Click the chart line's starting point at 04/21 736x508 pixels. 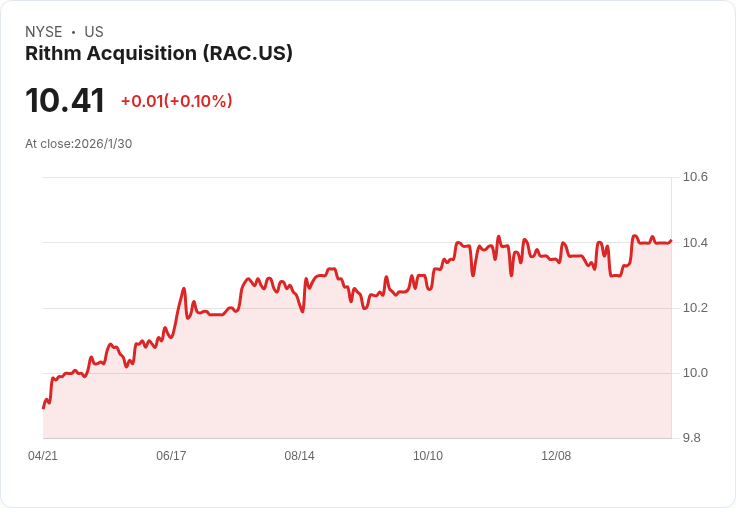pos(43,408)
